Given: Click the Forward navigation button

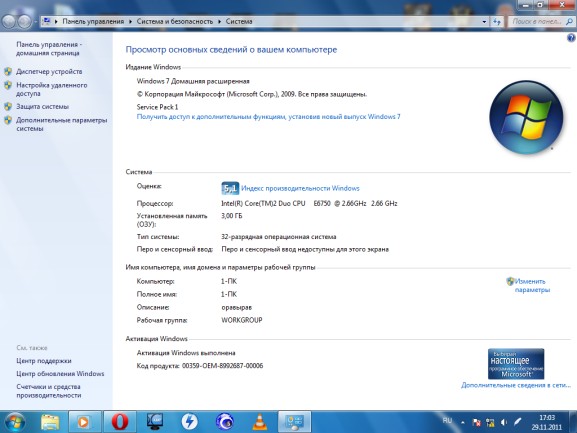Looking at the screenshot, I should coord(25,22).
